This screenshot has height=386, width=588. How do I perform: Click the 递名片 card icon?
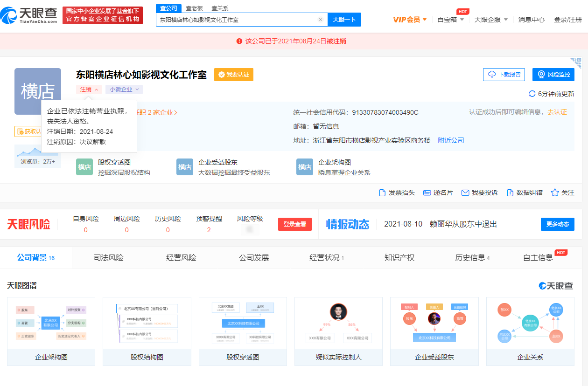[427, 193]
